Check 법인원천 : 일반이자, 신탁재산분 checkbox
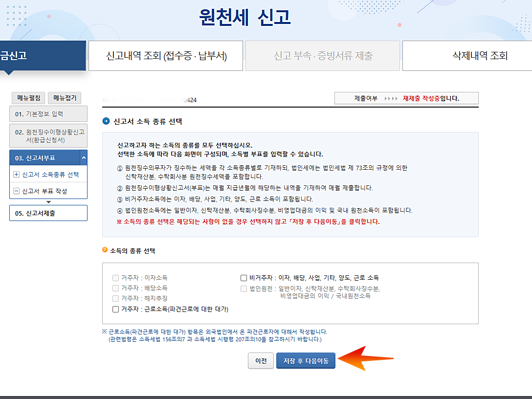532x399 pixels. 244,288
